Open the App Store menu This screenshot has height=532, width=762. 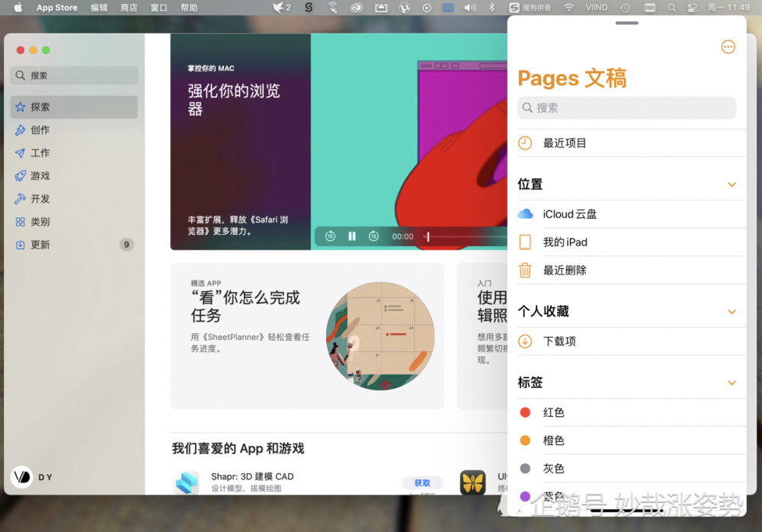[57, 8]
